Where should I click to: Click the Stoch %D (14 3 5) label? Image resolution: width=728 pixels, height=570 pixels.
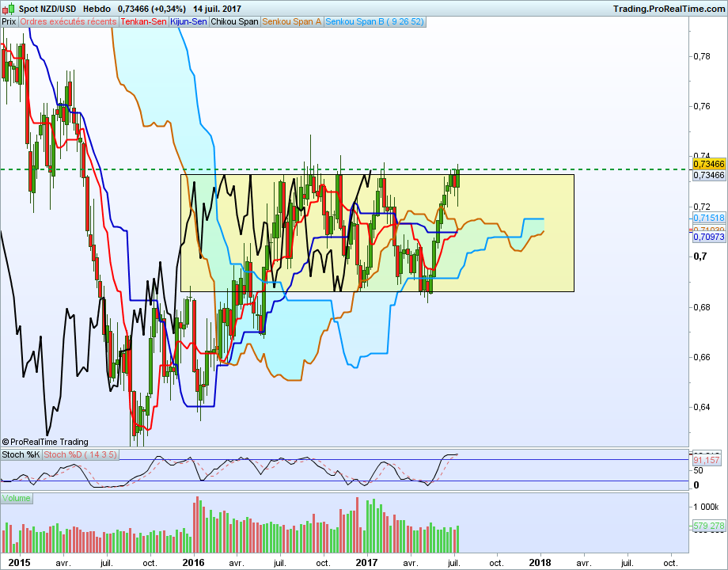(81, 454)
